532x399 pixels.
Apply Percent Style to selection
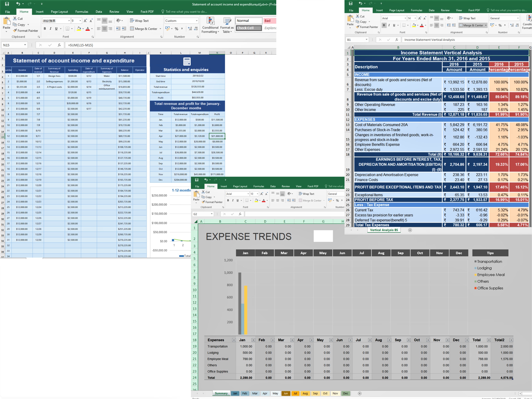[177, 29]
